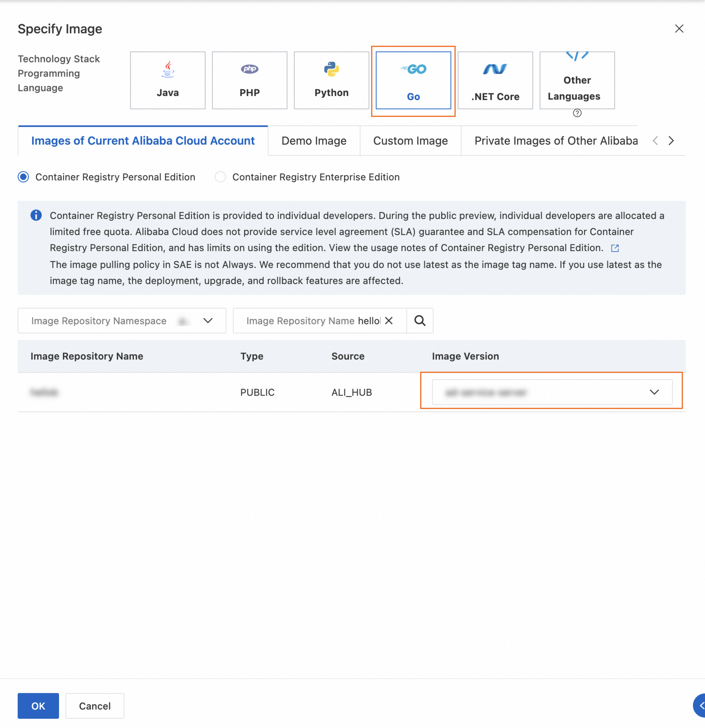Viewport: 705px width, 728px height.
Task: Choose the PHP language tile
Action: [x=250, y=80]
